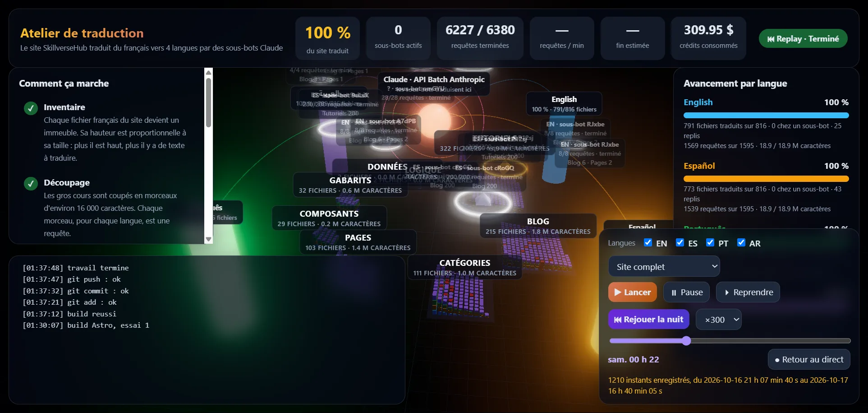
Task: Select the CATÉGORIES label in the scene
Action: coord(465,267)
